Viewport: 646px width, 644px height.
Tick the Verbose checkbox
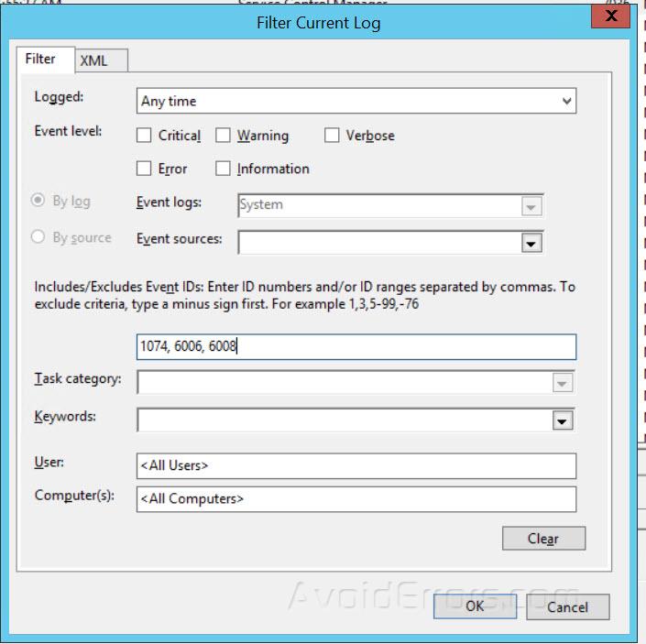pyautogui.click(x=332, y=135)
